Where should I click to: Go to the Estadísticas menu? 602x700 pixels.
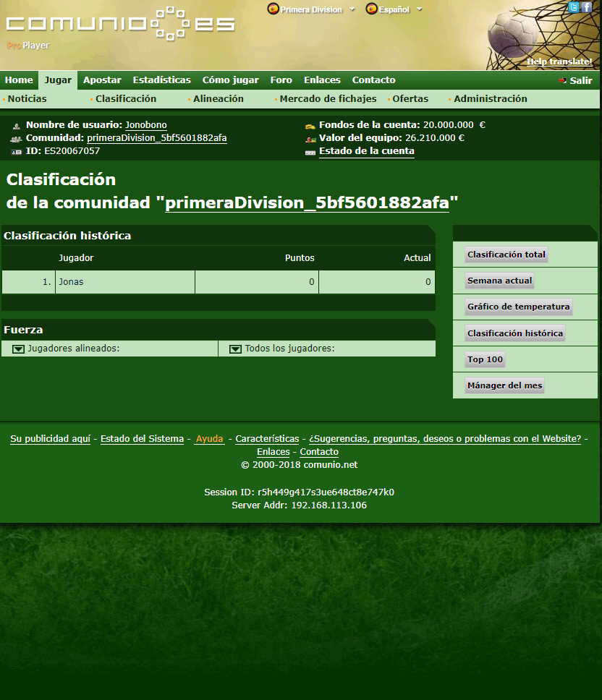point(161,80)
